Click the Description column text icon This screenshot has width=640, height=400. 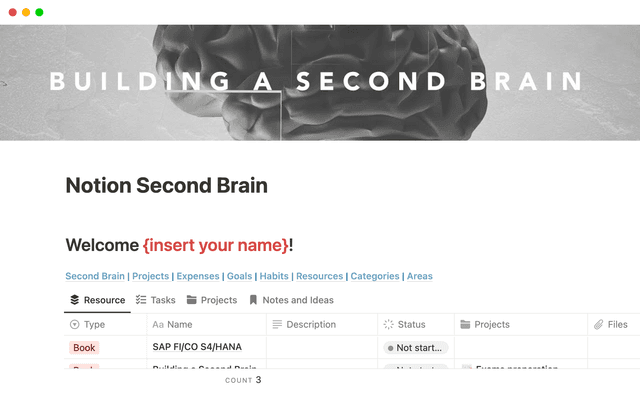pyautogui.click(x=277, y=325)
